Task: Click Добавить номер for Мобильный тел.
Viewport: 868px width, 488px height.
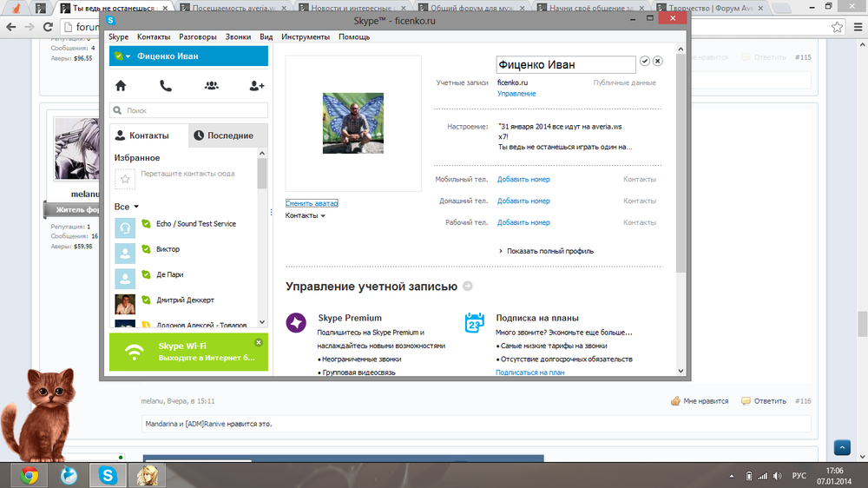Action: 523,180
